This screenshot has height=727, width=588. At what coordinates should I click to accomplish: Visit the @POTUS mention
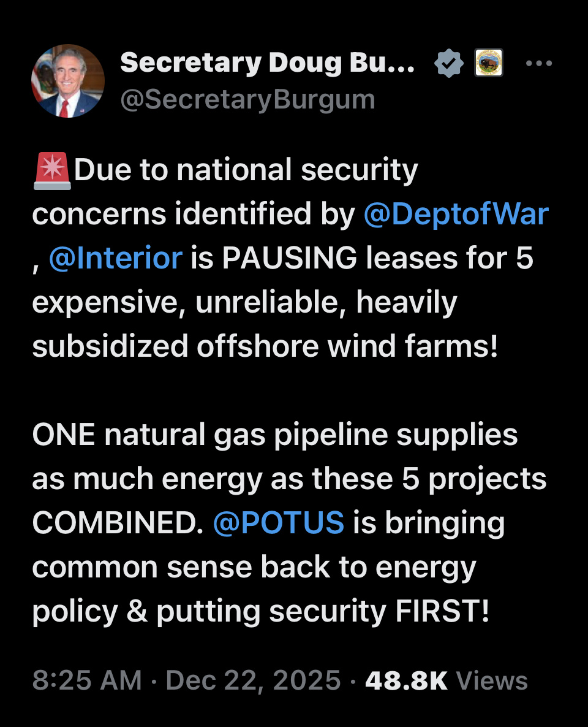278,523
